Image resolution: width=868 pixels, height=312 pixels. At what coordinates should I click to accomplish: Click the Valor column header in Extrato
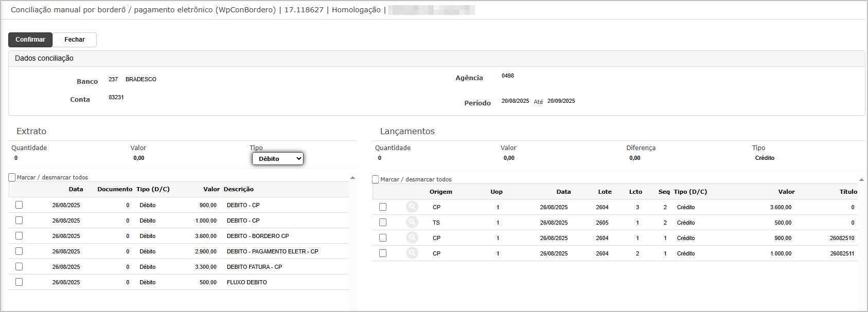pos(211,189)
